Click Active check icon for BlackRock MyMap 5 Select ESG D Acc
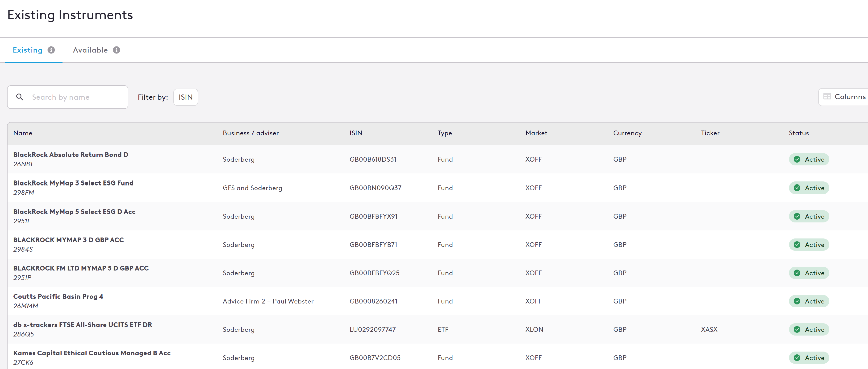Image resolution: width=868 pixels, height=369 pixels. coord(797,217)
